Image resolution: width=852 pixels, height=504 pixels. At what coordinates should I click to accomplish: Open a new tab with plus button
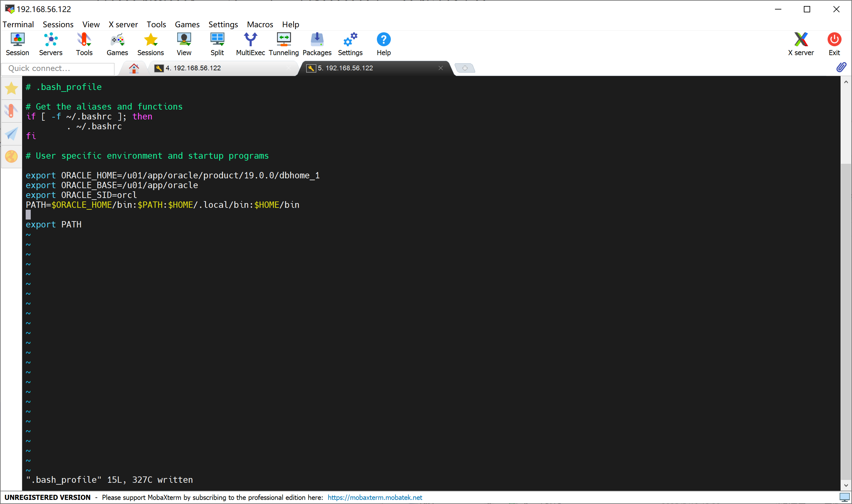(464, 68)
